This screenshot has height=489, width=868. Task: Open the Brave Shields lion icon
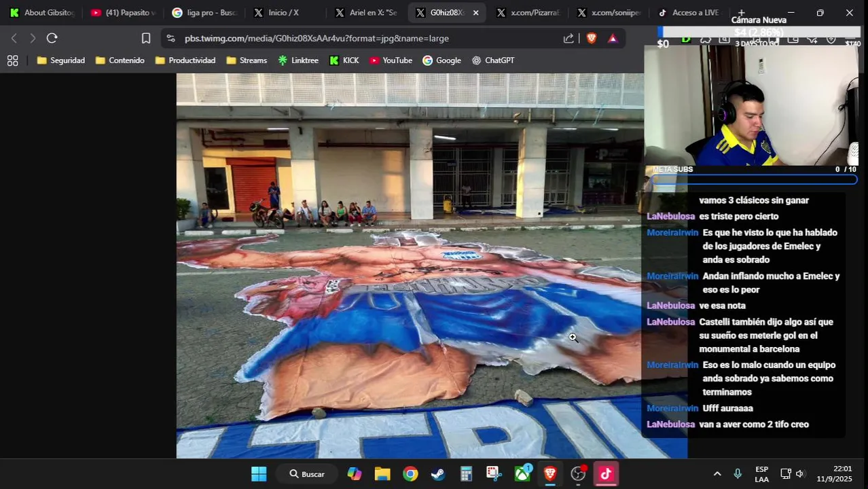pos(592,38)
